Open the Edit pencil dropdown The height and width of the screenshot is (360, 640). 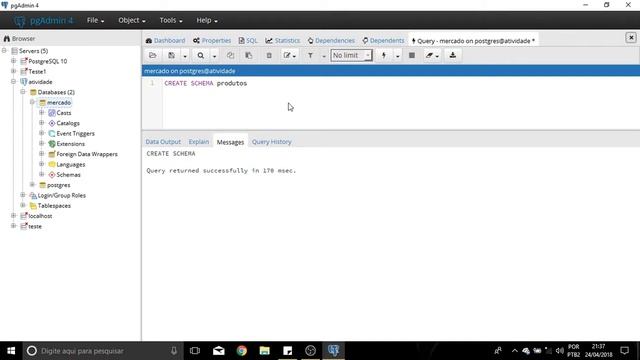[x=289, y=56]
